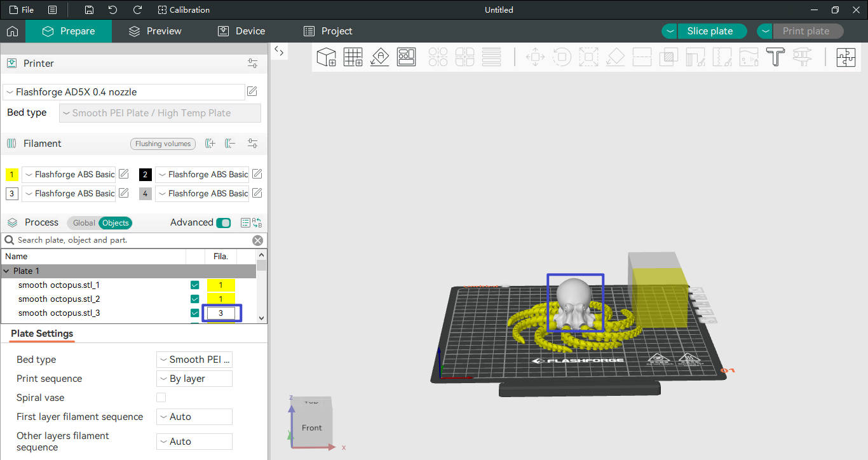
Task: Open the Assembly view puzzle icon
Action: pos(846,57)
